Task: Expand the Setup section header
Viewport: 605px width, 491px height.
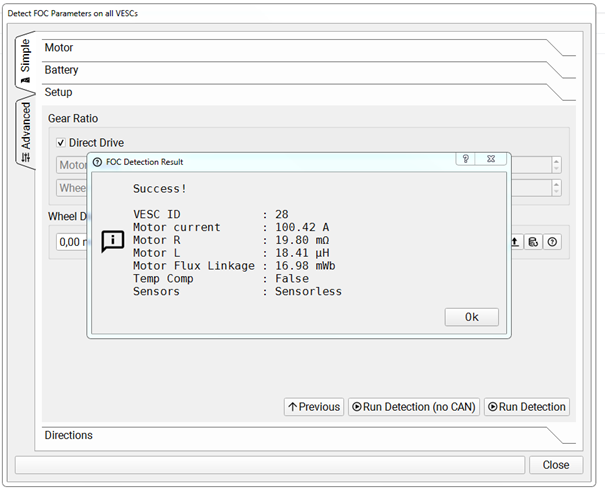Action: tap(309, 93)
